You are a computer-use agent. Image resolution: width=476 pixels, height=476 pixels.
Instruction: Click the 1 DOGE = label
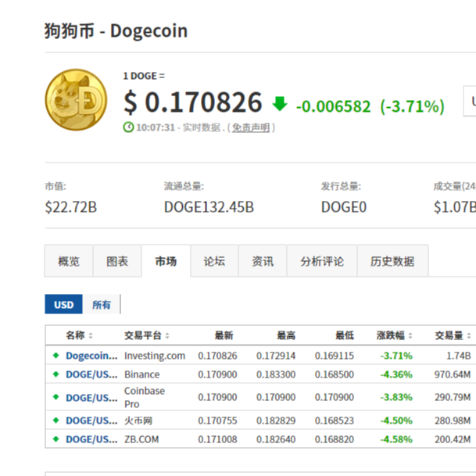click(144, 76)
